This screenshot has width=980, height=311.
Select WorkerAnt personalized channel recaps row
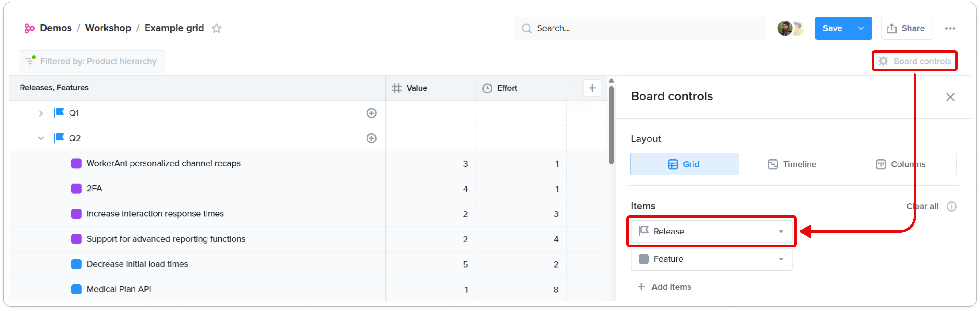[197, 163]
